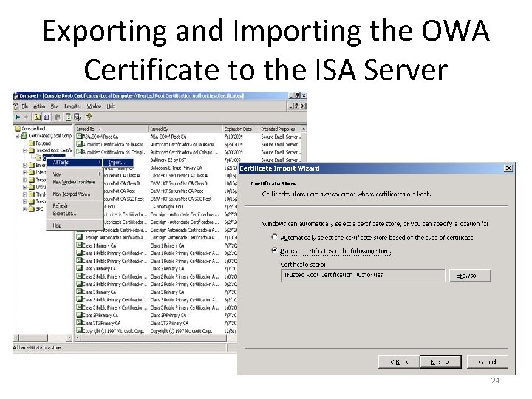
Task: Select Automatically select the certificate store option
Action: (x=274, y=237)
